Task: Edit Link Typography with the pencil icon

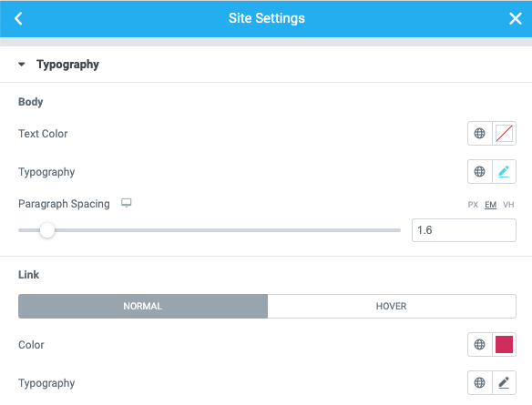Action: [x=504, y=382]
